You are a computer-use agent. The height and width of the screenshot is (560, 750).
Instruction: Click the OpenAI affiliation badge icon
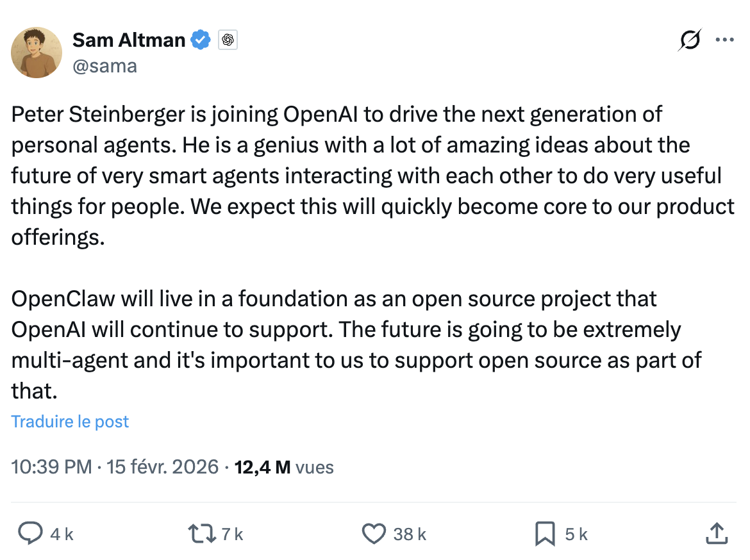228,40
